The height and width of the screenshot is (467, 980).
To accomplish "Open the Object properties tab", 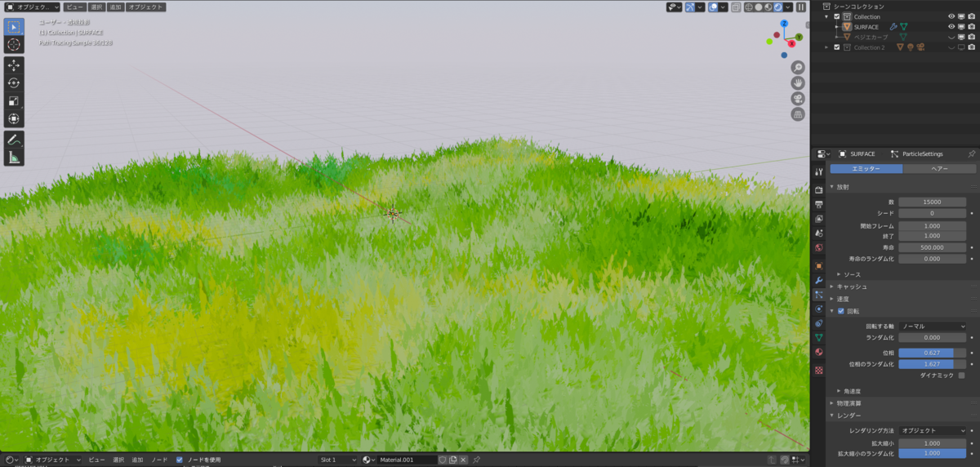I will coord(819,265).
